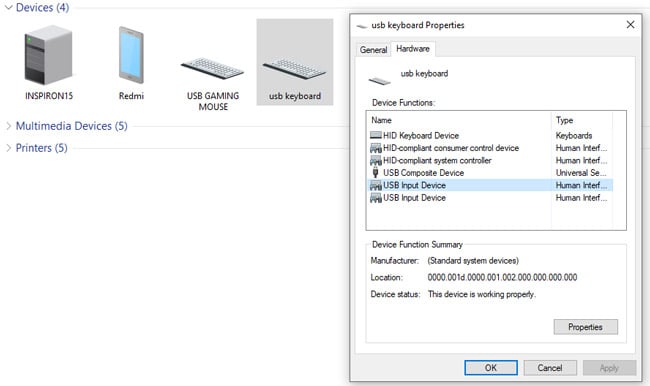Click the Universal Se... type cell
The width and height of the screenshot is (650, 386).
coord(581,173)
